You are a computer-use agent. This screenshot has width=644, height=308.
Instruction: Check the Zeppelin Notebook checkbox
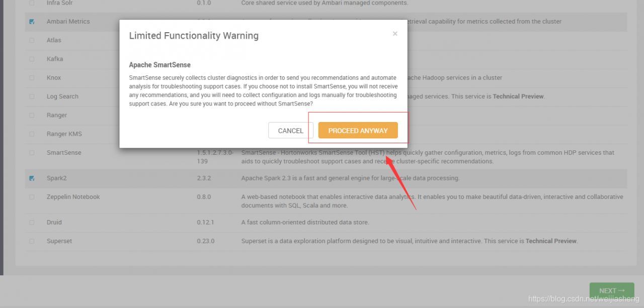pyautogui.click(x=32, y=197)
